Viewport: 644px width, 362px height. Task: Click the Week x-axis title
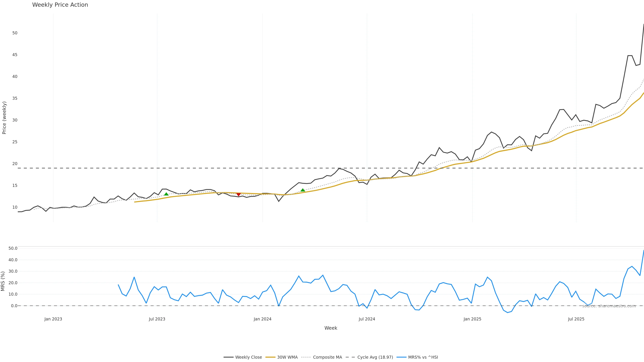(331, 328)
